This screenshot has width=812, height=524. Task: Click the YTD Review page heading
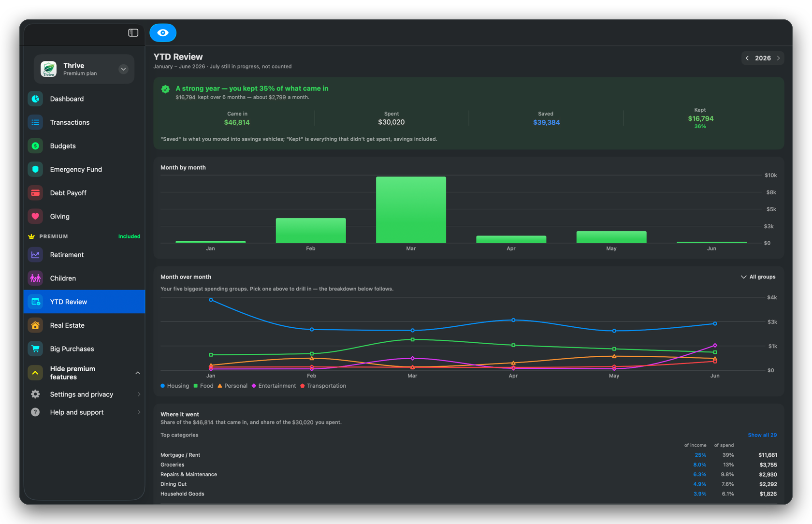178,57
